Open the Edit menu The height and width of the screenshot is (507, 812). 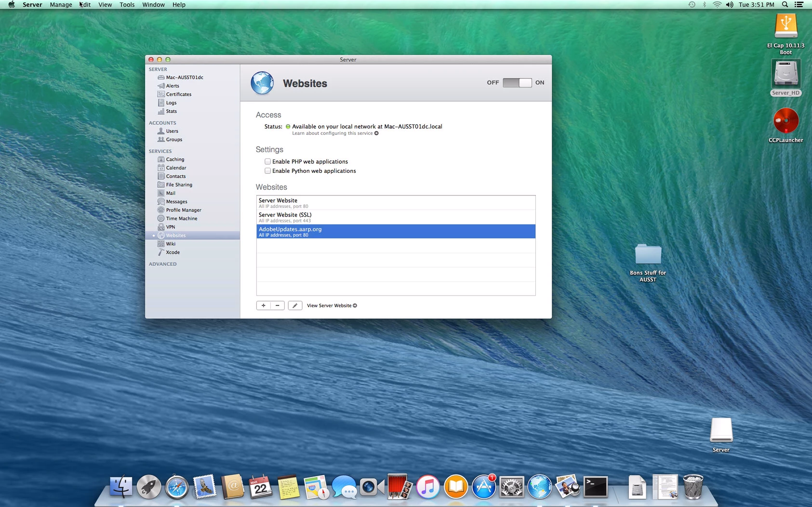(x=86, y=4)
